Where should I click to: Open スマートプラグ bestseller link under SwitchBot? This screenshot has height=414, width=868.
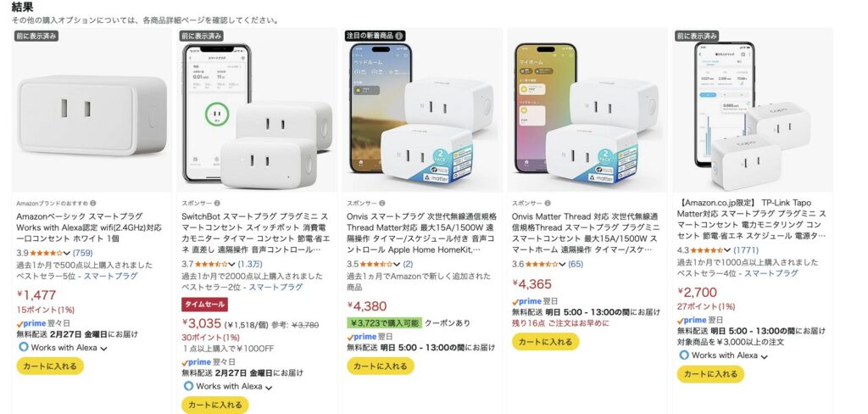[275, 287]
